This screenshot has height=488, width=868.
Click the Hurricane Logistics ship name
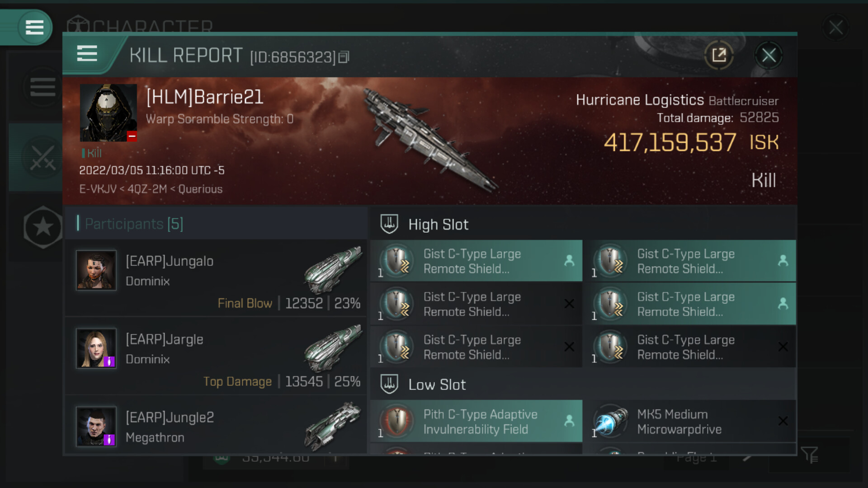click(x=640, y=100)
